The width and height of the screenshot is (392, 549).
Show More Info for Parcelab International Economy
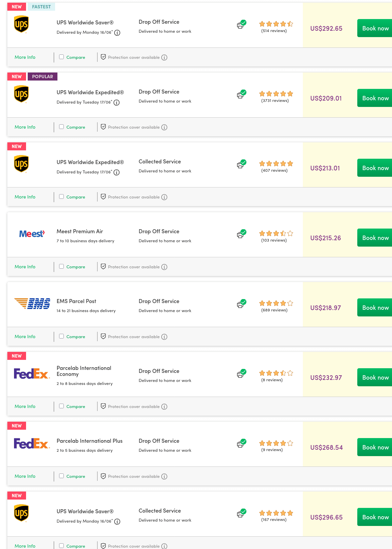coord(25,407)
